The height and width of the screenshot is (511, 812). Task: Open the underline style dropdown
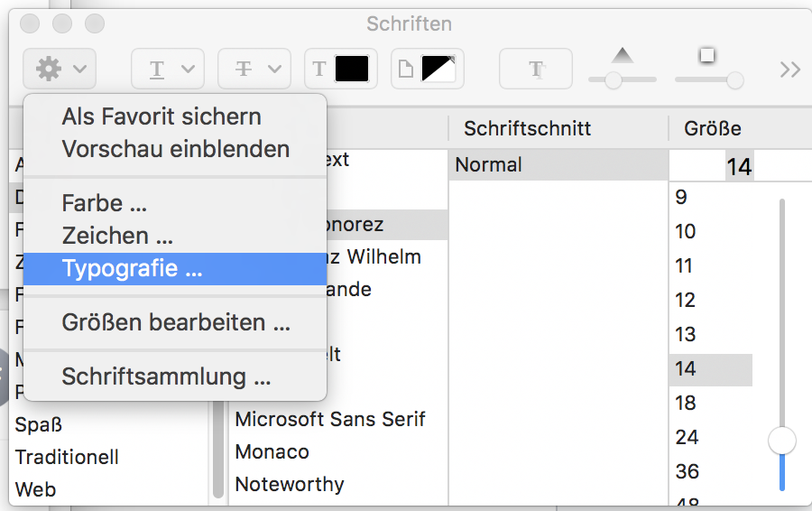168,69
